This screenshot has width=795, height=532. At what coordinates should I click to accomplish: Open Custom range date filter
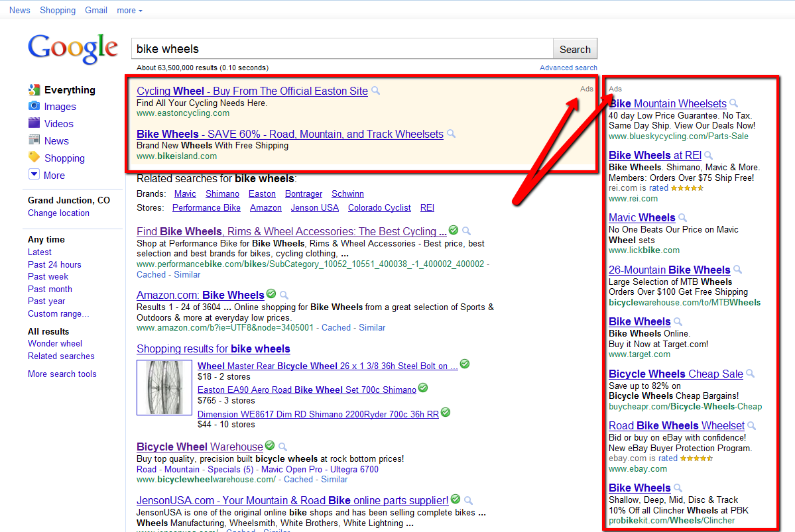(x=58, y=313)
